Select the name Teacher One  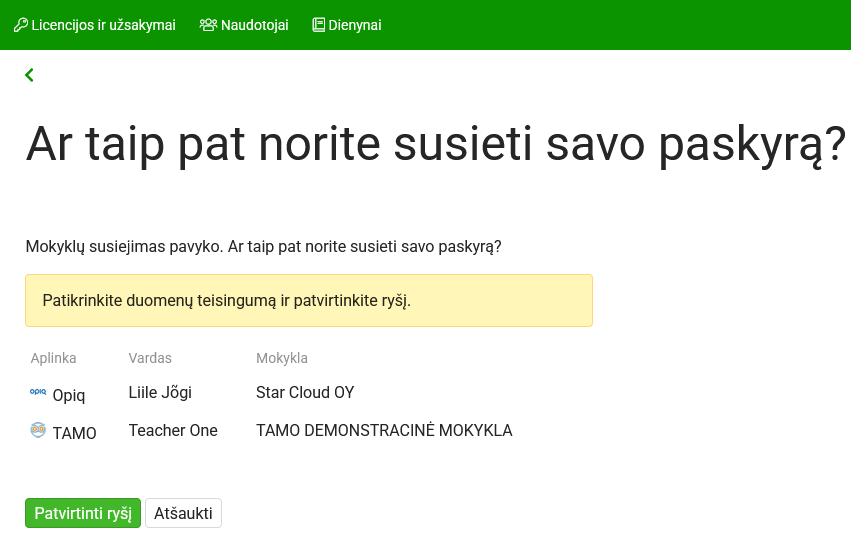pos(173,430)
